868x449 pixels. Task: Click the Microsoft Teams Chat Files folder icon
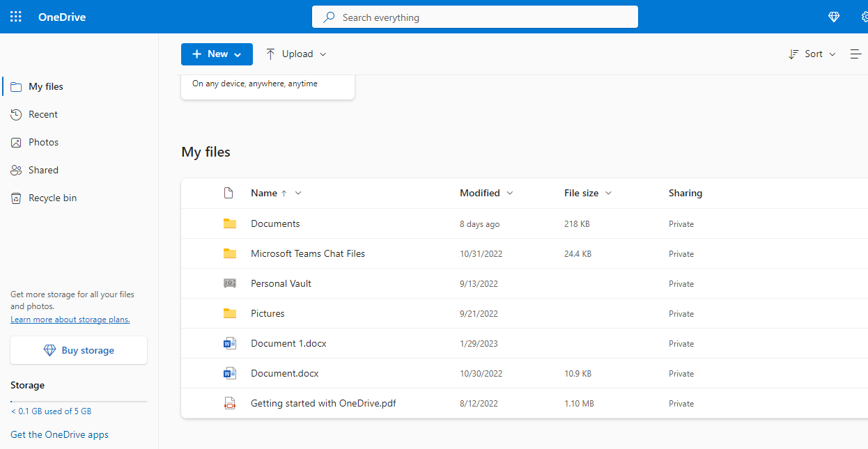[230, 253]
